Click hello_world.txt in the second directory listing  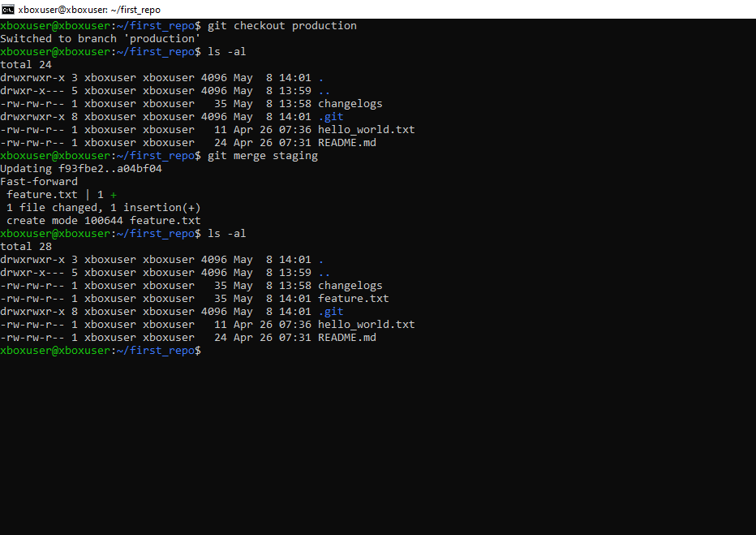366,325
